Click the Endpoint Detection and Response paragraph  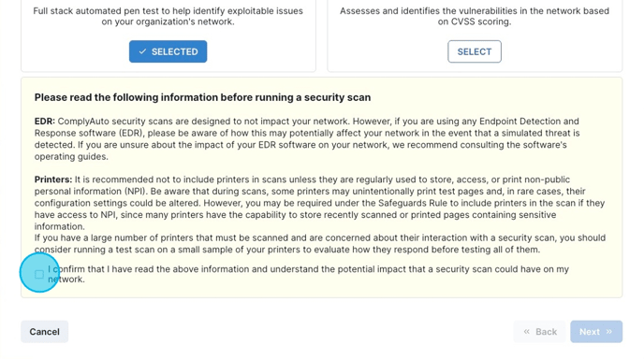tap(307, 139)
